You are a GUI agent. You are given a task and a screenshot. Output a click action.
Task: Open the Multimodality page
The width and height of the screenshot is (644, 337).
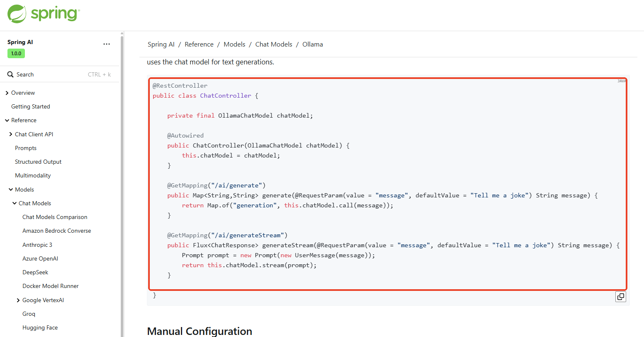(x=33, y=175)
